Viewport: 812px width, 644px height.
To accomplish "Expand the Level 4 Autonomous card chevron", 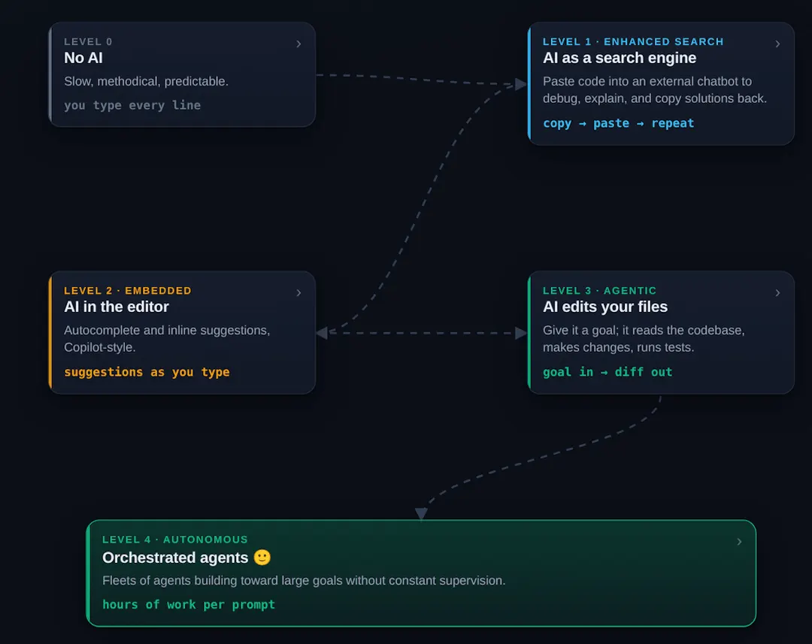I will 740,542.
